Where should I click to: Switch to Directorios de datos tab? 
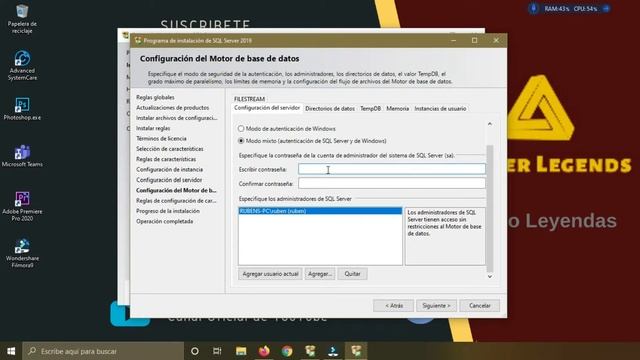point(330,109)
